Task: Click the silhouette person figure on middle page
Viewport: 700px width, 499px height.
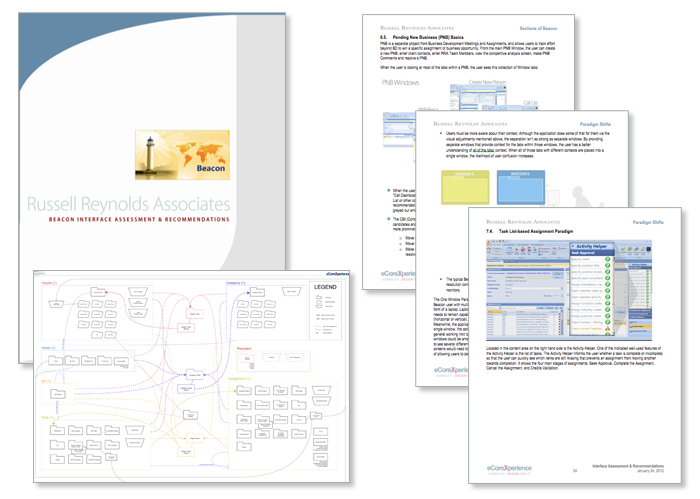Action: click(581, 196)
